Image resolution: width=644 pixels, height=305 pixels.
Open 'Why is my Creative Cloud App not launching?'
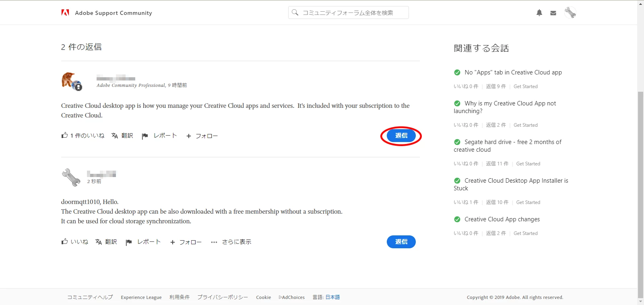click(x=505, y=107)
